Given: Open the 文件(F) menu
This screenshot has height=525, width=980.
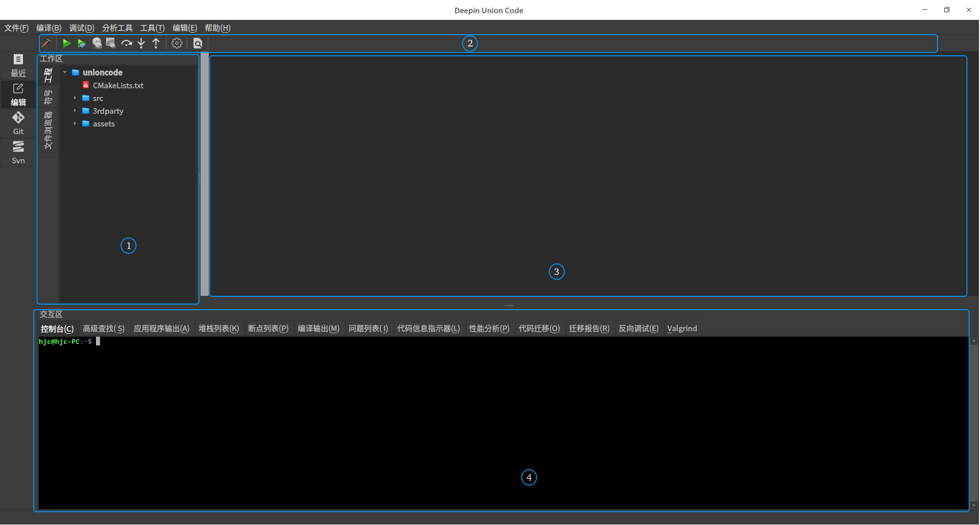Looking at the screenshot, I should pos(16,28).
